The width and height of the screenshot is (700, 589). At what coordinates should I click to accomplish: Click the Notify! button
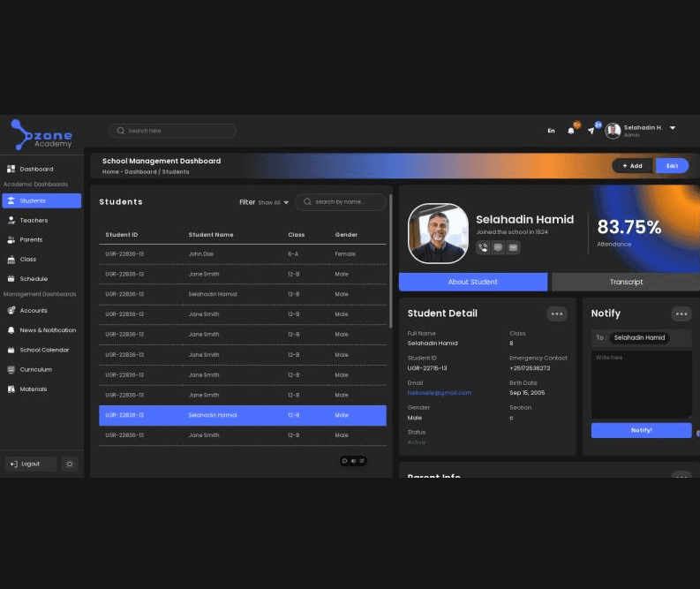coord(641,430)
